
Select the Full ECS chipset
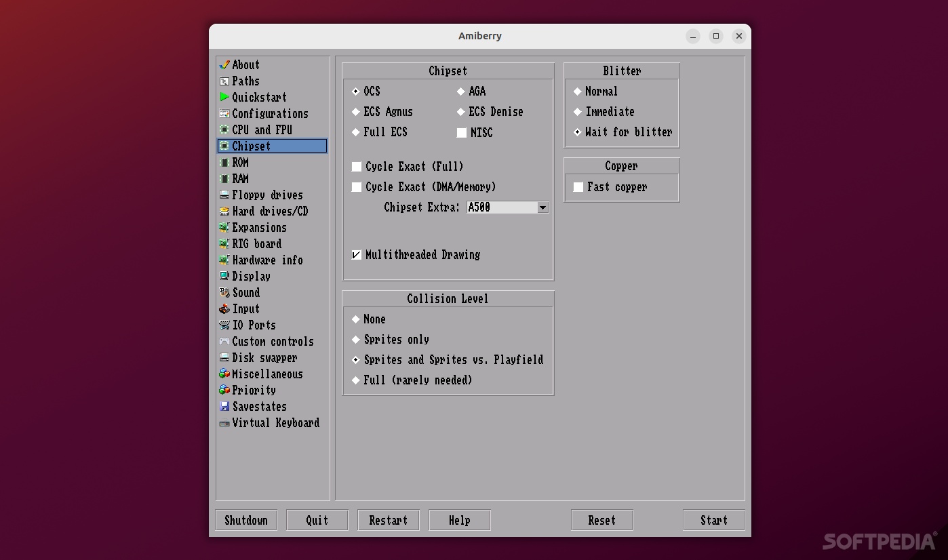click(356, 132)
